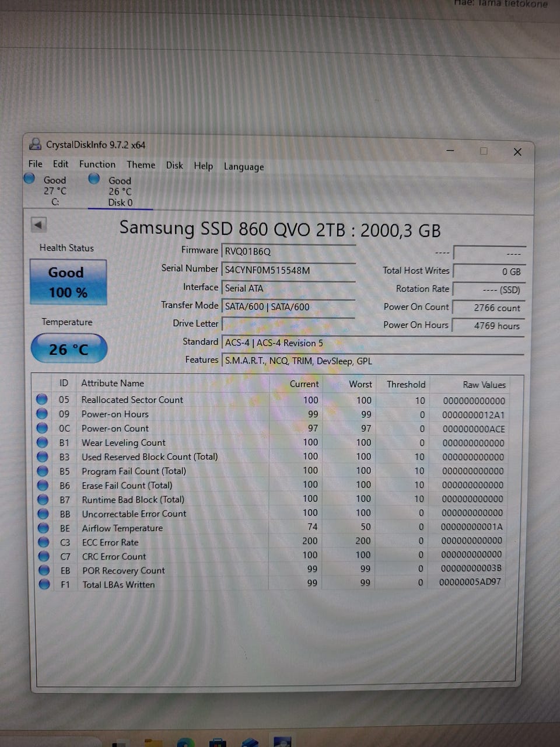Click the Features field with S.M.A.R.T., NCQ
Image resolution: width=560 pixels, height=747 pixels.
[x=373, y=361]
